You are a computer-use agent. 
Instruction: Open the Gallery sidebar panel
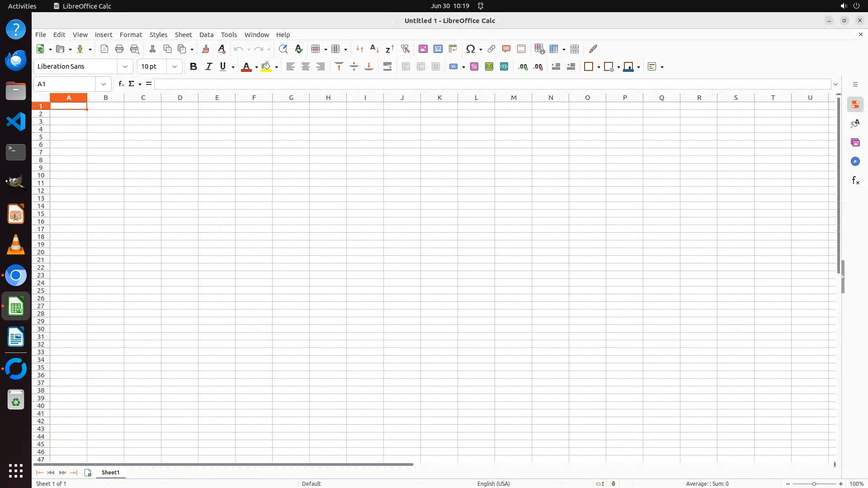click(855, 143)
